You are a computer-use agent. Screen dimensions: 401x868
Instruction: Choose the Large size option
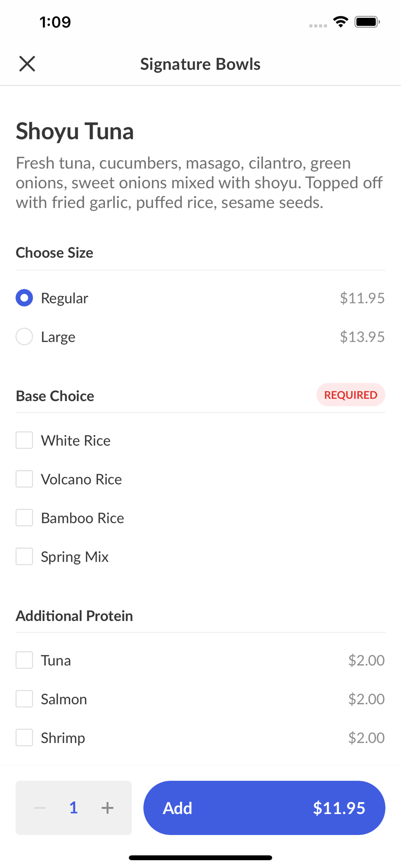point(24,337)
